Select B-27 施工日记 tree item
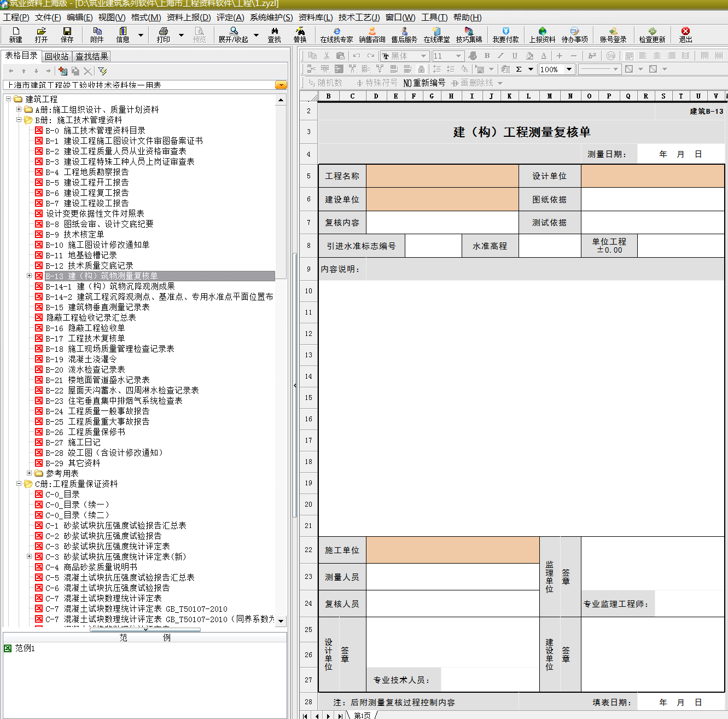This screenshot has height=719, width=728. pyautogui.click(x=73, y=442)
